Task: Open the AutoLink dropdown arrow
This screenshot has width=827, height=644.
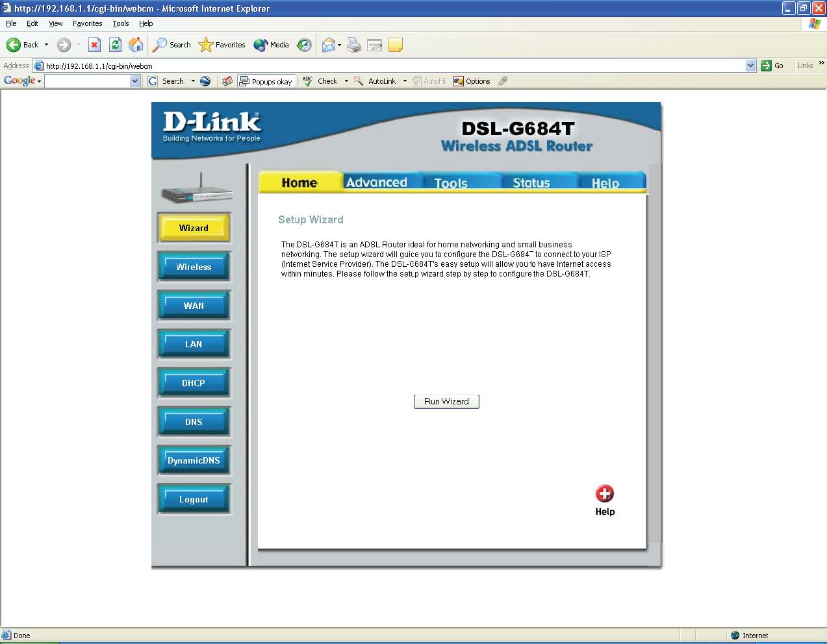Action: (405, 81)
